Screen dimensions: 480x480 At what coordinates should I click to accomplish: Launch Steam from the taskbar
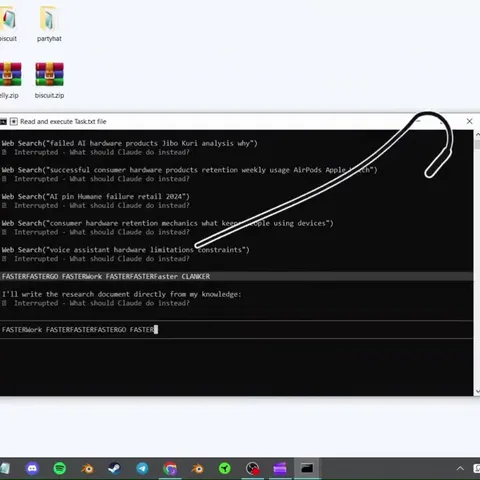click(115, 468)
